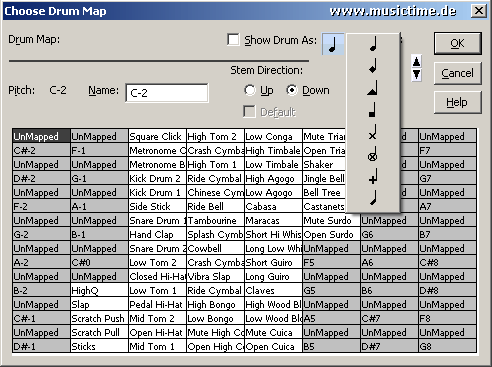
Task: Select the Short Guiro cell
Action: click(273, 262)
